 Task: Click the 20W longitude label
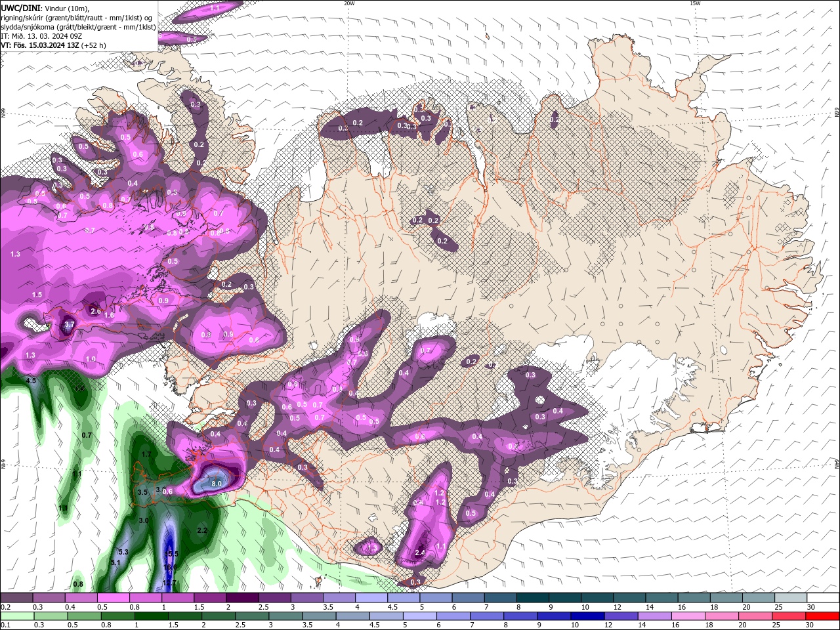[349, 3]
